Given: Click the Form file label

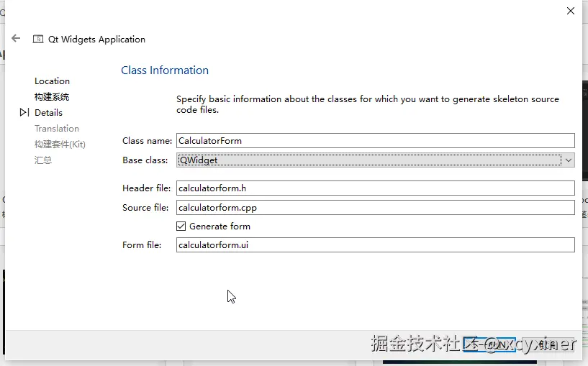Looking at the screenshot, I should 142,245.
